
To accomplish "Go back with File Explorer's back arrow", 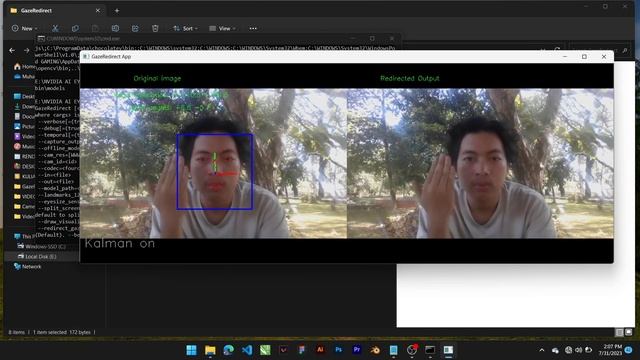I will (x=12, y=50).
